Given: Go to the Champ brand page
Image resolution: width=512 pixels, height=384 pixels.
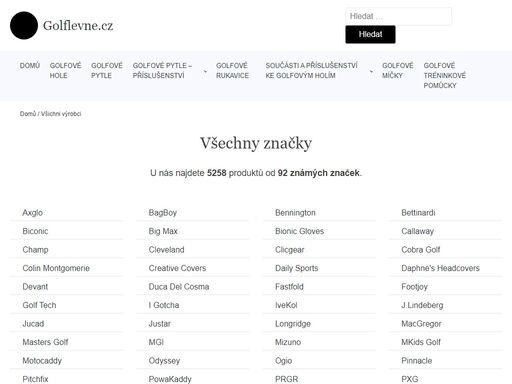Looking at the screenshot, I should 35,250.
